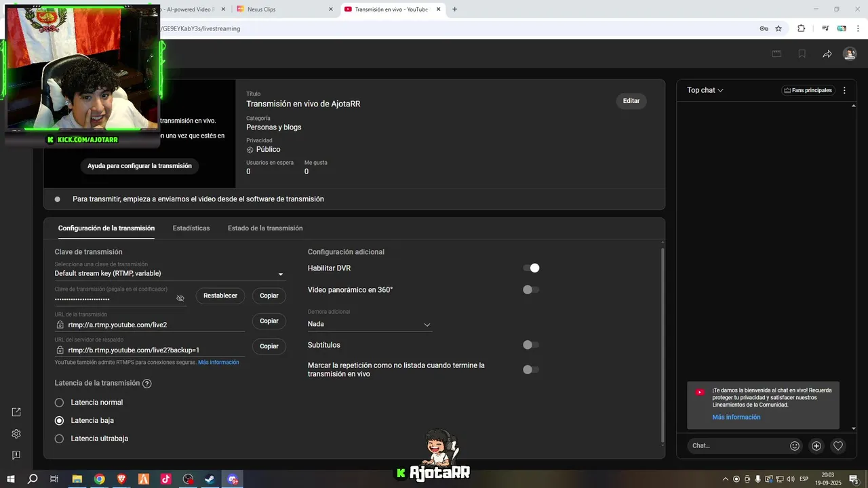Click the Chat message input field
This screenshot has width=868, height=488.
[736, 446]
